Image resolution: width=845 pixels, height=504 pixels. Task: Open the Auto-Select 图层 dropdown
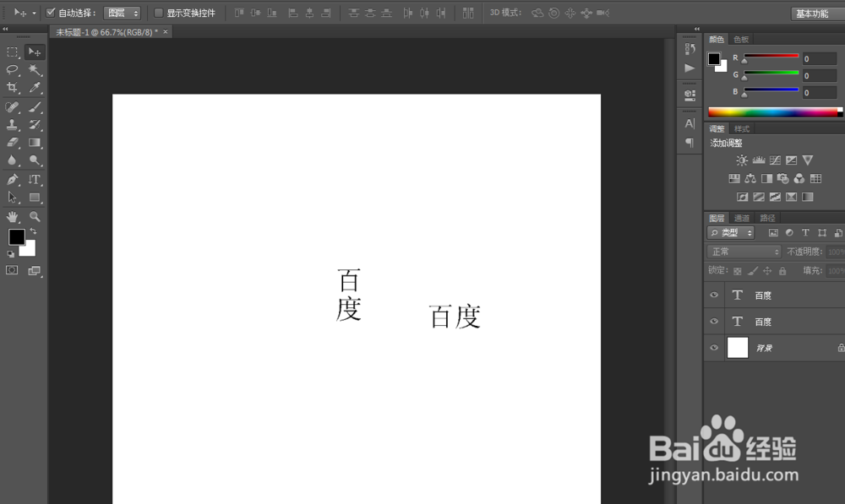122,13
